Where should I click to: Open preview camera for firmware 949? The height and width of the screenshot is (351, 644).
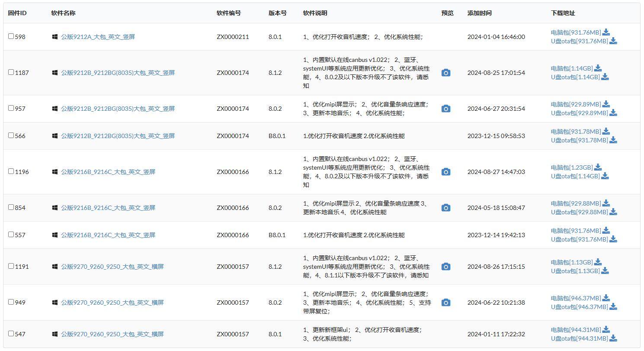point(445,303)
